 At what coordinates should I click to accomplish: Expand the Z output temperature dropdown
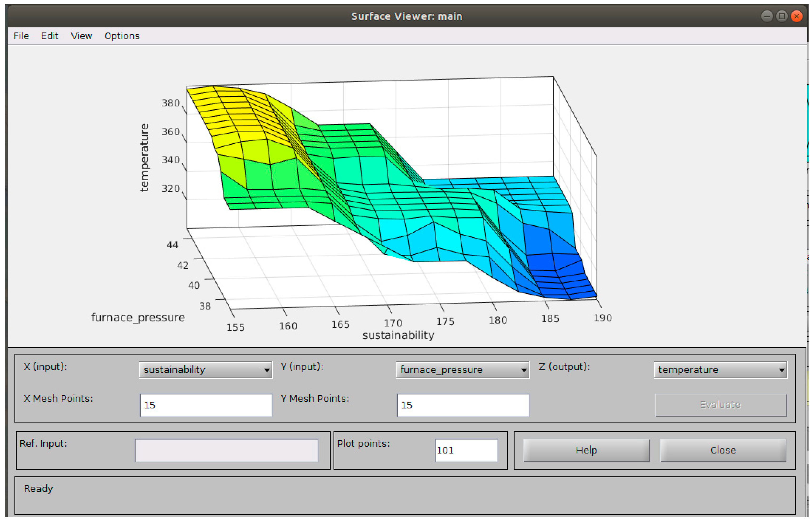point(721,370)
